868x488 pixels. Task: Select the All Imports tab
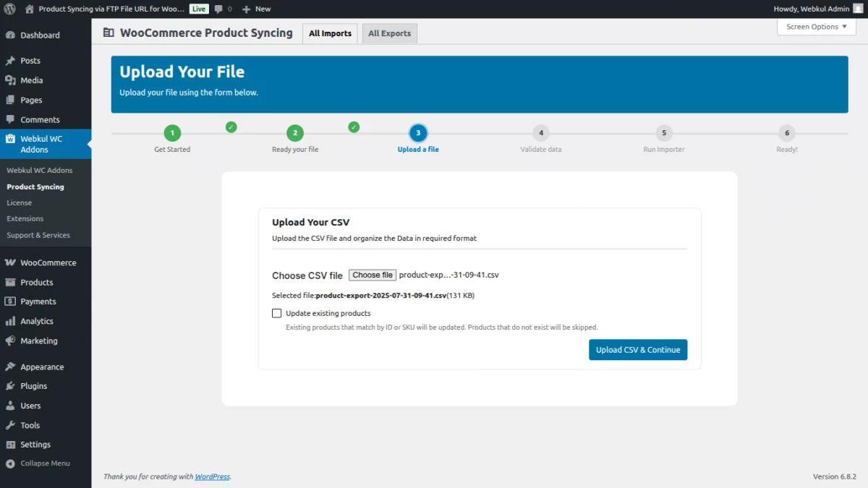pos(330,33)
